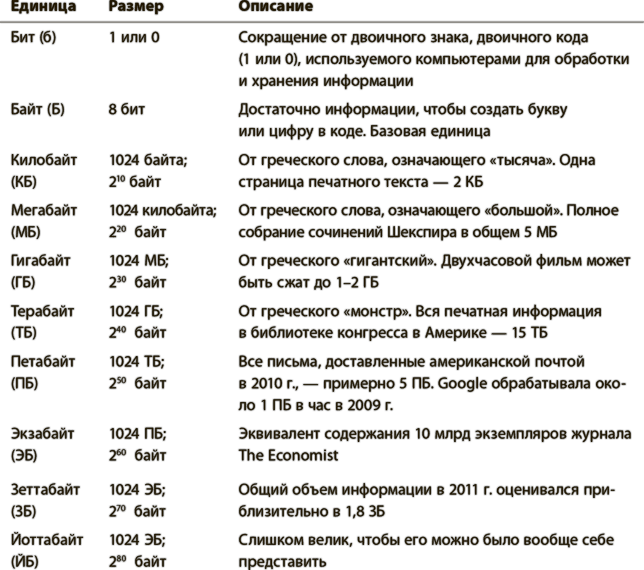Select the 'Терабайт' unit name
Screen dimensions: 644x570
(x=42, y=311)
